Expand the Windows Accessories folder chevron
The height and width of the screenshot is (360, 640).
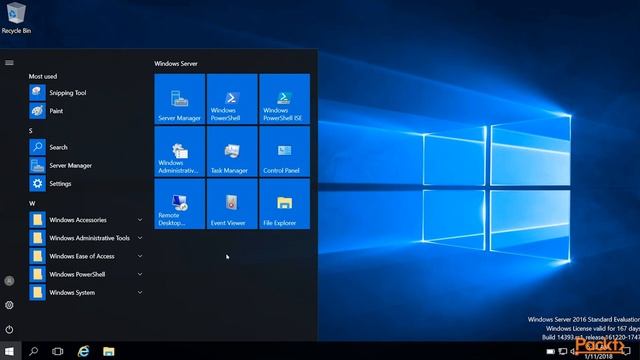pyautogui.click(x=140, y=220)
